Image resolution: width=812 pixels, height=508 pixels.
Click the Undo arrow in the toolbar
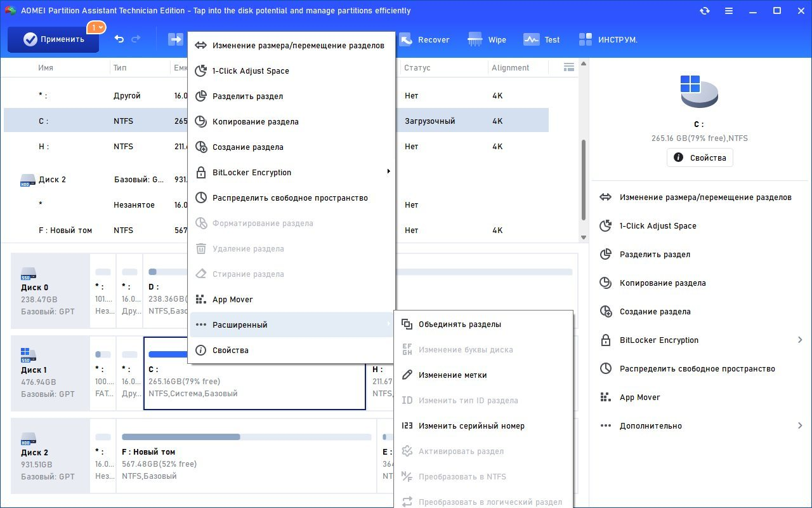[x=119, y=39]
